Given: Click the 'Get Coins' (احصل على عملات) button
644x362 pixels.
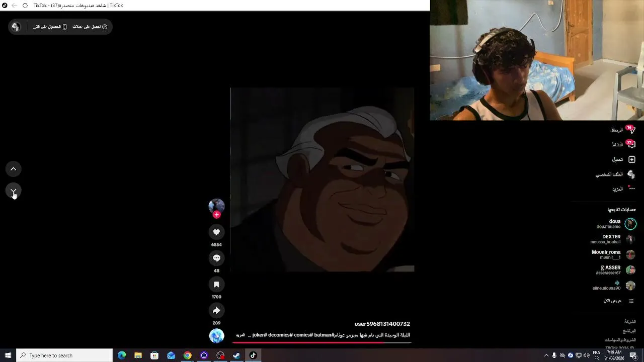Looking at the screenshot, I should coord(90,27).
